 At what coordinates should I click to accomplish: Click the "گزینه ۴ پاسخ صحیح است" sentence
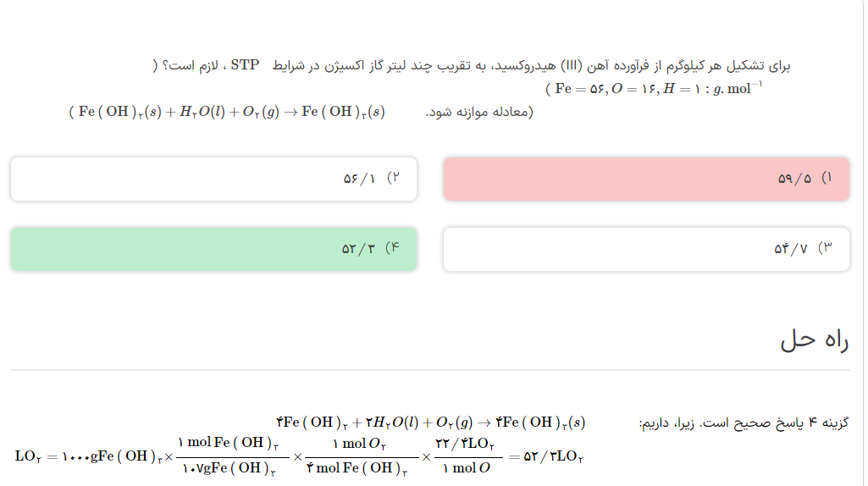743,422
